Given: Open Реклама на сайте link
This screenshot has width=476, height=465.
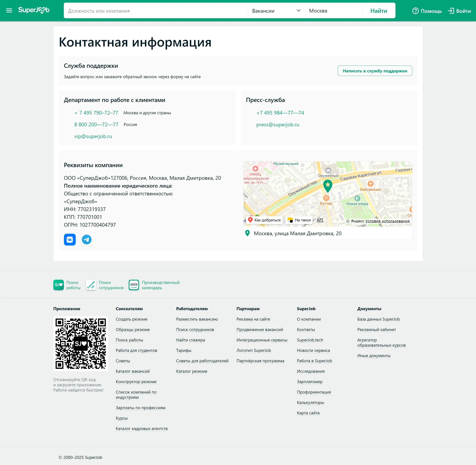Looking at the screenshot, I should [x=253, y=319].
